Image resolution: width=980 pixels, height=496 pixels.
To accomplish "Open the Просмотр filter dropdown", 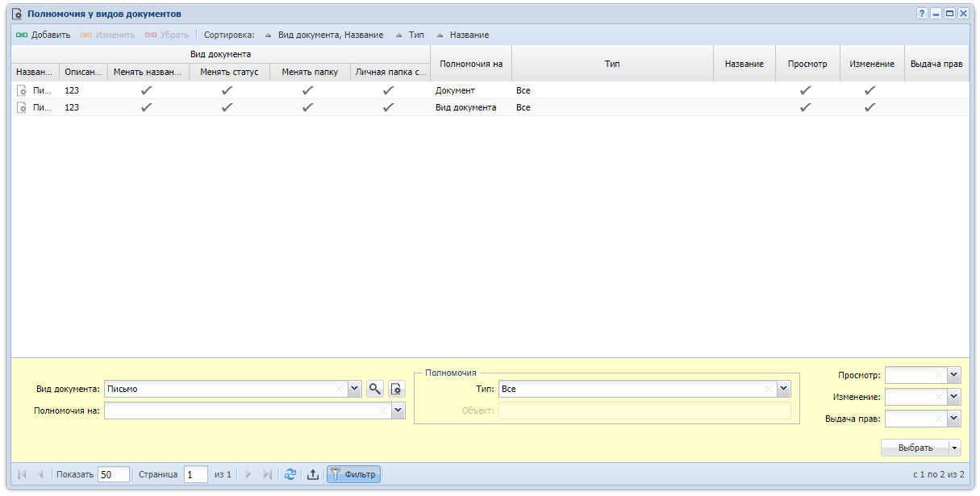I will 954,375.
